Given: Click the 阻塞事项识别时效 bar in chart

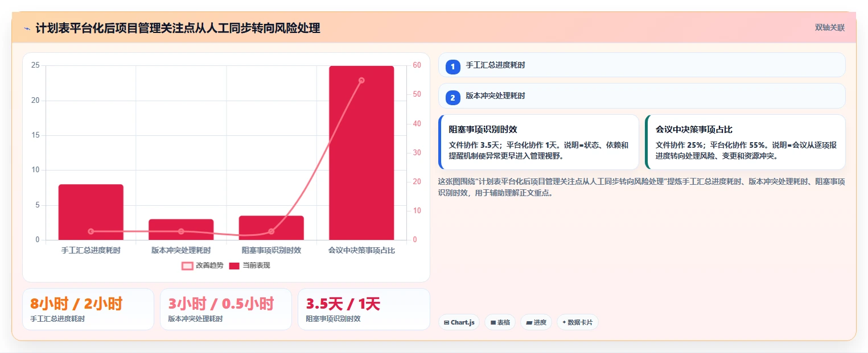Looking at the screenshot, I should pyautogui.click(x=271, y=228).
